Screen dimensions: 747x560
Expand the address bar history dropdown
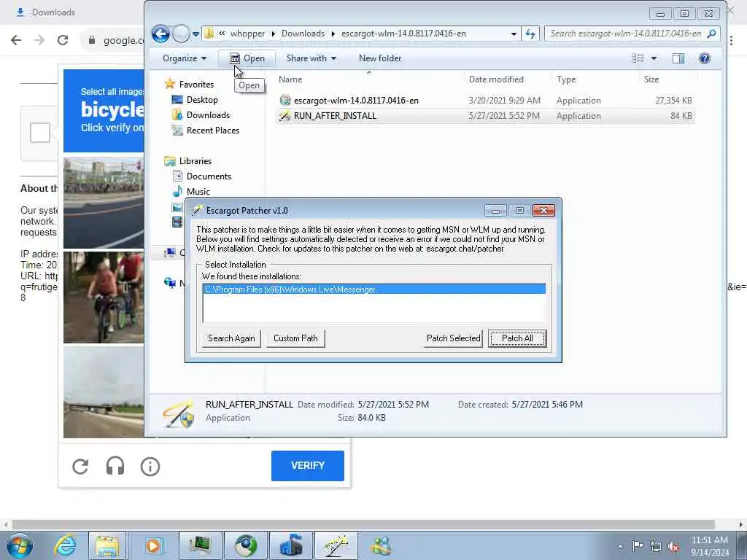[513, 34]
